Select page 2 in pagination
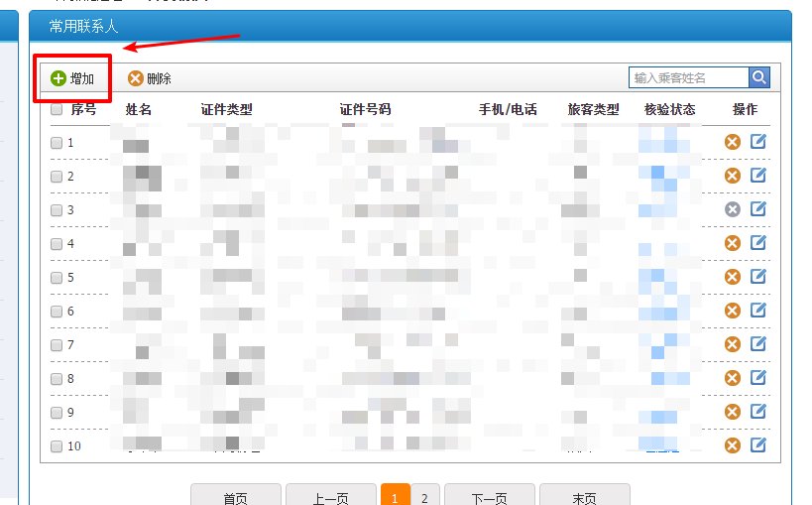 424,495
